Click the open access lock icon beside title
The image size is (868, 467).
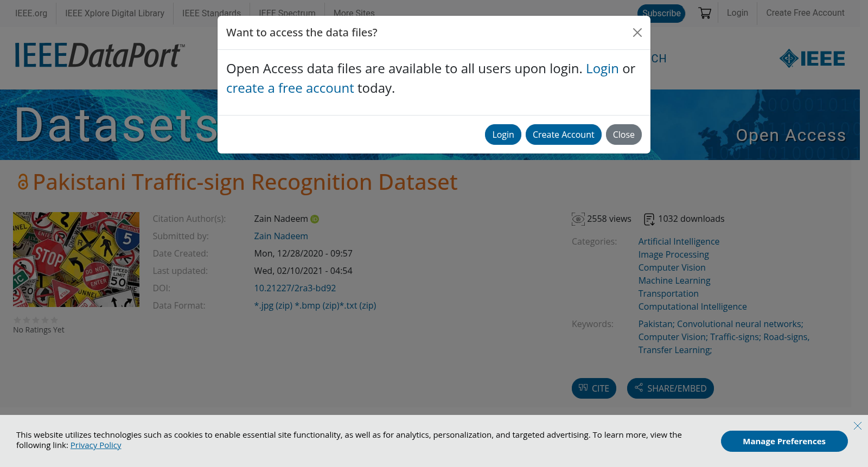click(22, 182)
